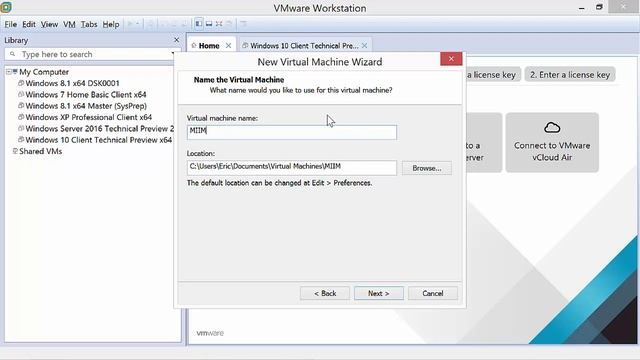Close the Home tab
This screenshot has height=360, width=640.
pyautogui.click(x=229, y=46)
